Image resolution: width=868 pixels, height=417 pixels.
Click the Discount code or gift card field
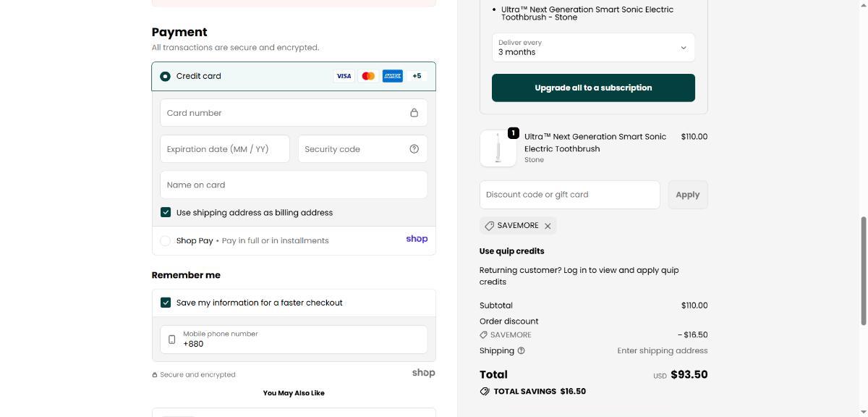tap(569, 195)
